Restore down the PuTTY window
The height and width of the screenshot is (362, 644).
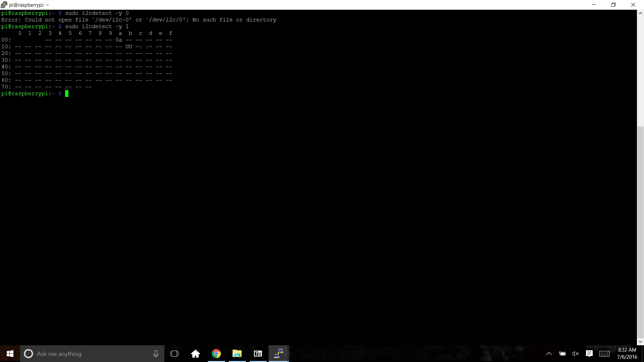(613, 5)
